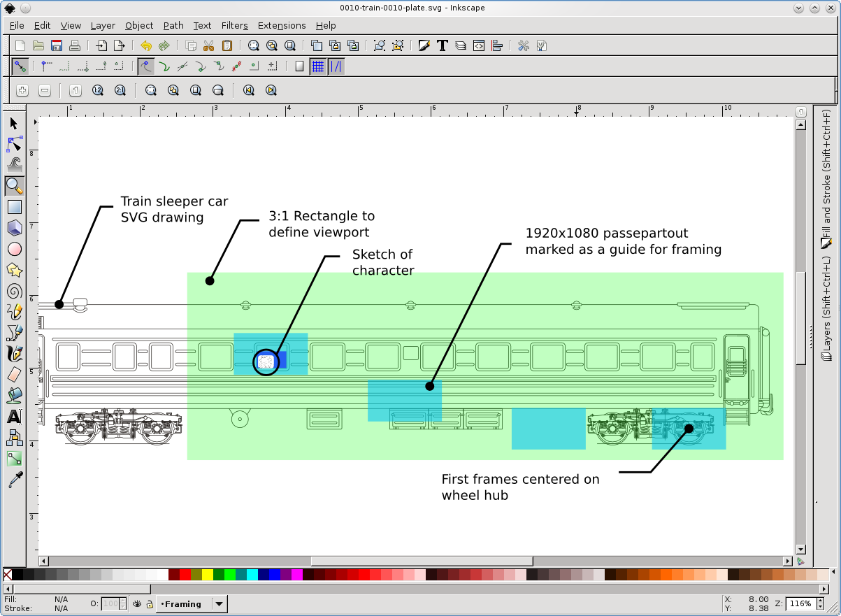Choose the Text tool in toolbox

click(x=14, y=417)
